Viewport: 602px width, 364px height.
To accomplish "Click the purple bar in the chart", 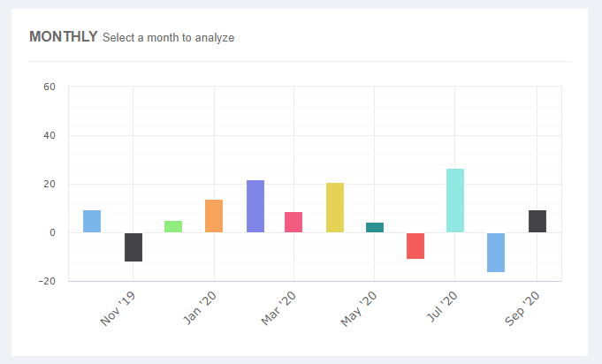I will pos(255,207).
